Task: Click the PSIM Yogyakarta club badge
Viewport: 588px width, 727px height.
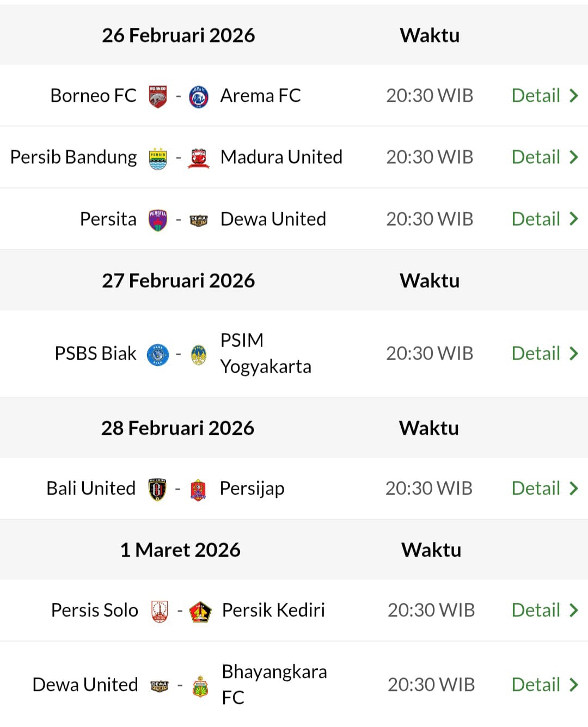Action: click(x=199, y=353)
